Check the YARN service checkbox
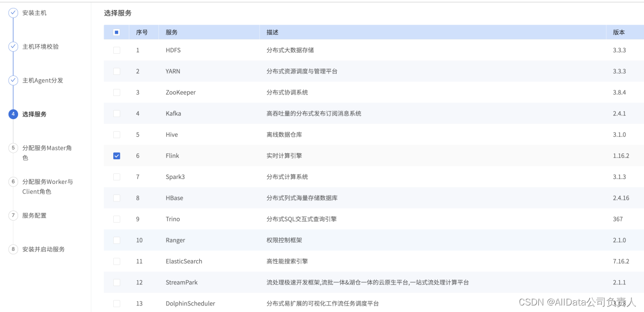The width and height of the screenshot is (644, 312). click(117, 71)
